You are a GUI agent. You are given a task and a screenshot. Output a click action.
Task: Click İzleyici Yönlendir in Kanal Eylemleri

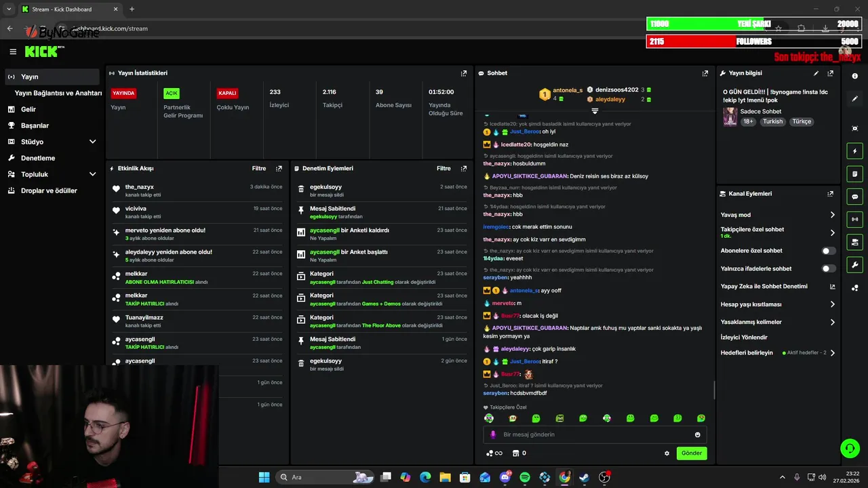point(744,338)
